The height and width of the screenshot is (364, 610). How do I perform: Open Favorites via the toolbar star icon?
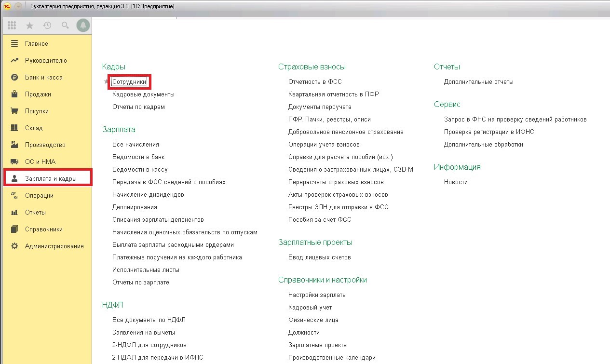(29, 26)
